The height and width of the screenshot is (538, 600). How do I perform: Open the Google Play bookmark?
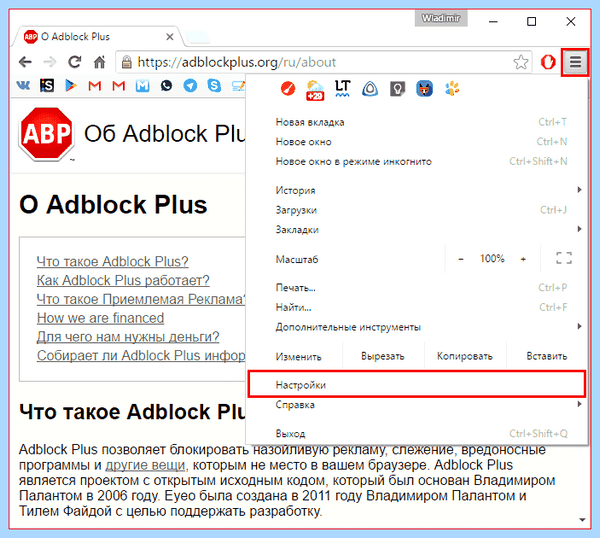pos(71,85)
